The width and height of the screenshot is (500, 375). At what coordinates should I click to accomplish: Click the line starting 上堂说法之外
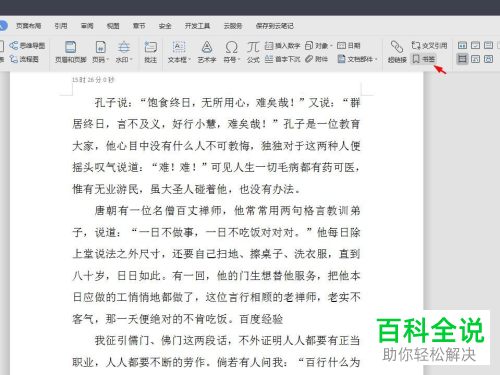(x=216, y=254)
